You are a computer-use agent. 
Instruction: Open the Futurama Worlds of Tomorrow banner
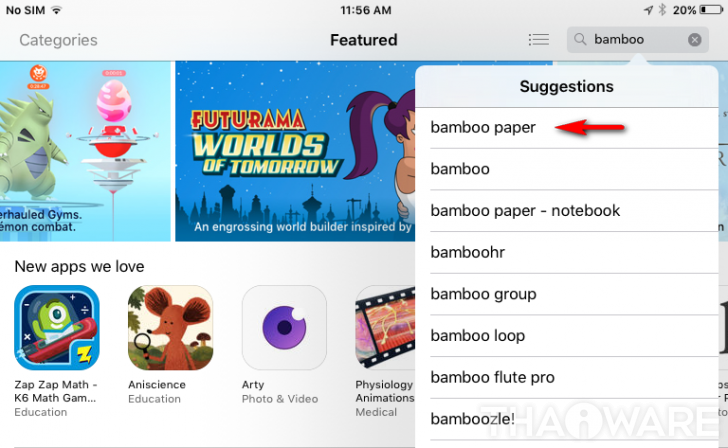point(295,151)
